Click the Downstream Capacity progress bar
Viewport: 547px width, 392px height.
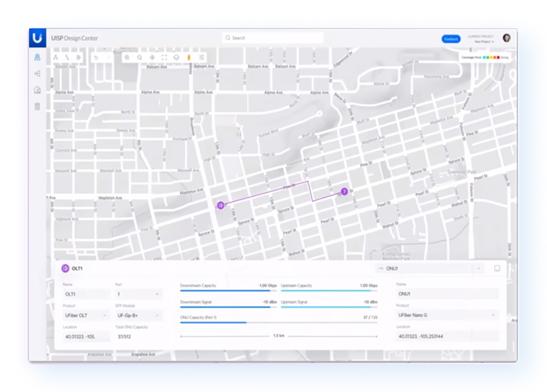[x=228, y=290]
